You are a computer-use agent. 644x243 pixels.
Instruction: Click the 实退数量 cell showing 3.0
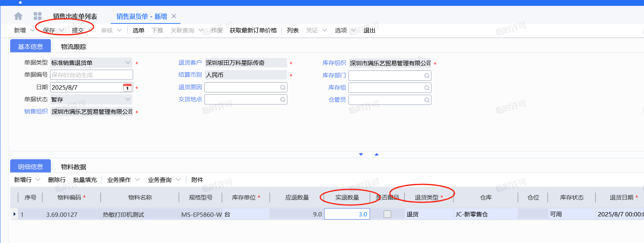[x=347, y=214]
